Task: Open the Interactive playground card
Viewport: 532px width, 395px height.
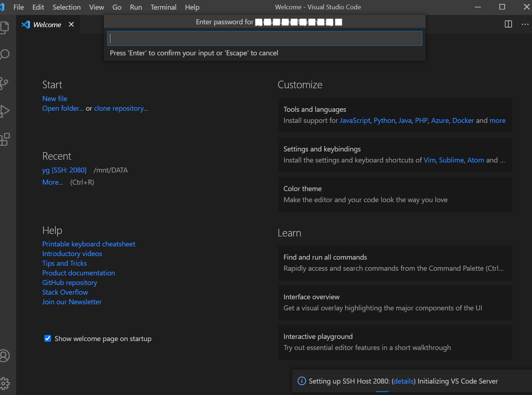Action: click(395, 342)
